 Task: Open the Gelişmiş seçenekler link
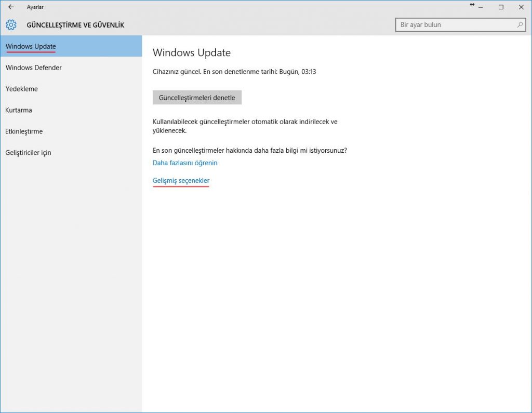click(x=181, y=180)
